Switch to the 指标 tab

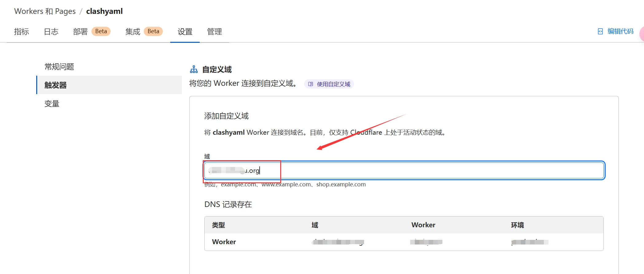pos(22,32)
